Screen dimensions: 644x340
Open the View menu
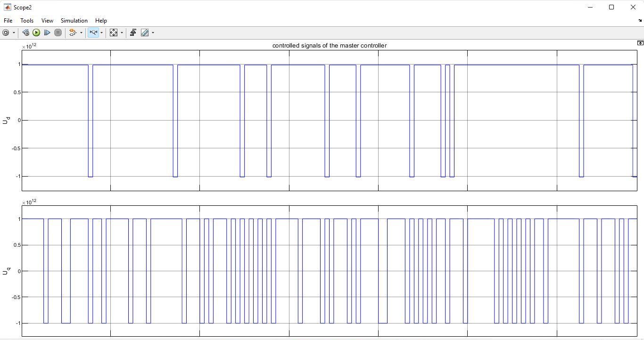coord(47,21)
